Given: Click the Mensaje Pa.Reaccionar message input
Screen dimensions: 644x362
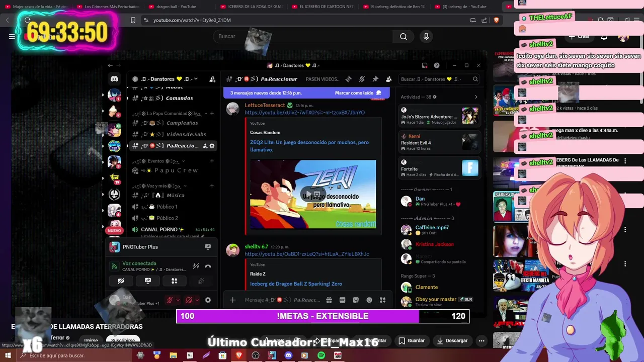Looking at the screenshot, I should click(x=282, y=300).
